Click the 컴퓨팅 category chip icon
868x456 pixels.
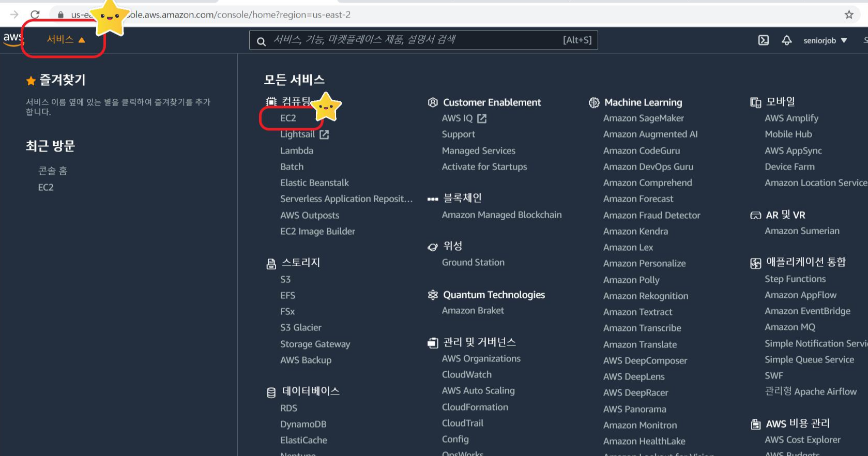[x=271, y=102]
